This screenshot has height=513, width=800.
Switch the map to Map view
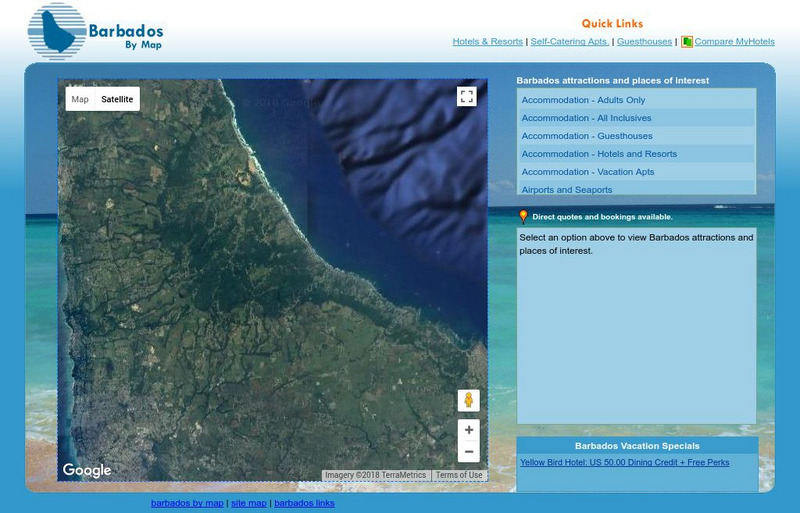80,99
